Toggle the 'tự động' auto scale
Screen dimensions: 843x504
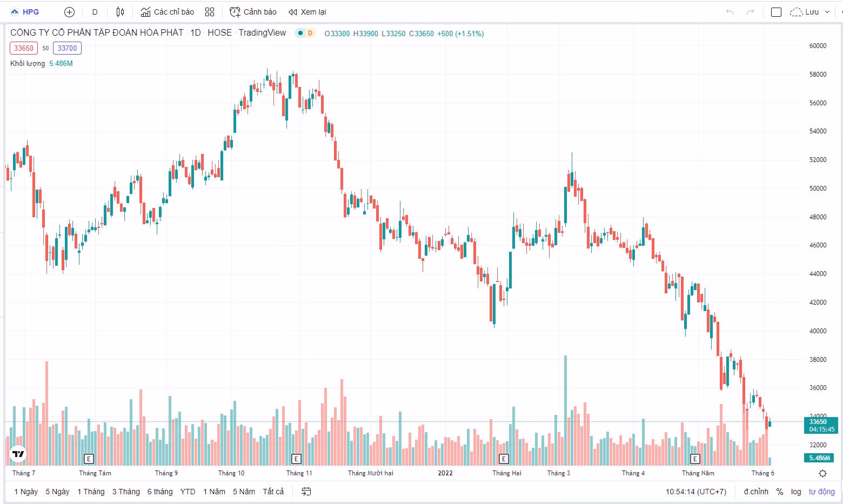click(821, 492)
